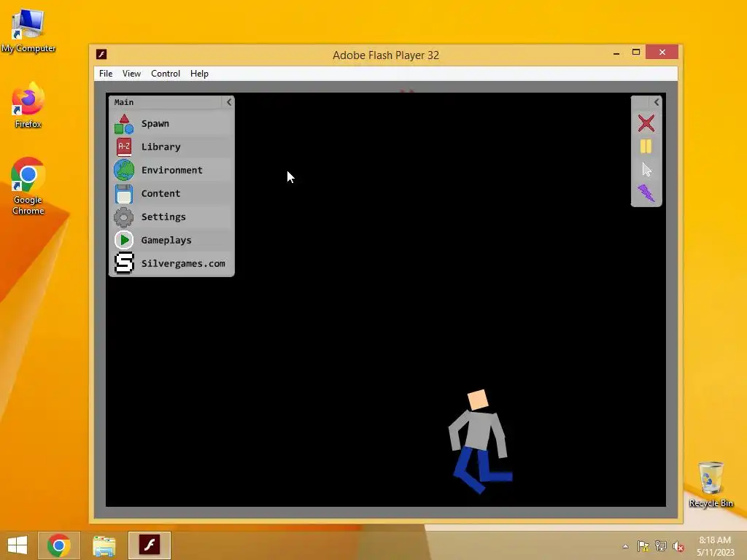Click the muted volume tray icon
This screenshot has width=747, height=560.
tap(678, 546)
